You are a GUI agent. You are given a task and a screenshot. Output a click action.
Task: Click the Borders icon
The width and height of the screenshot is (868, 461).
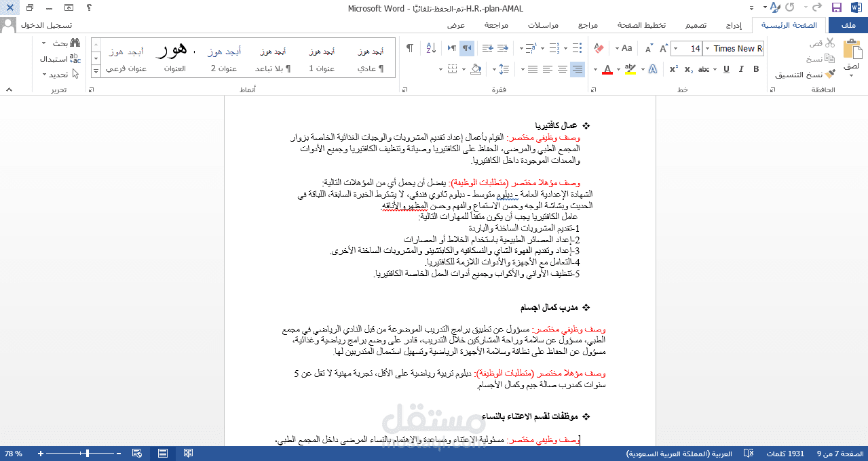[x=453, y=69]
